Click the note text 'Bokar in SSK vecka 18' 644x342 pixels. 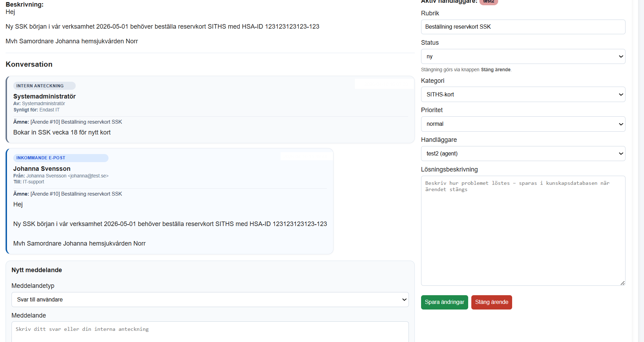click(x=62, y=132)
